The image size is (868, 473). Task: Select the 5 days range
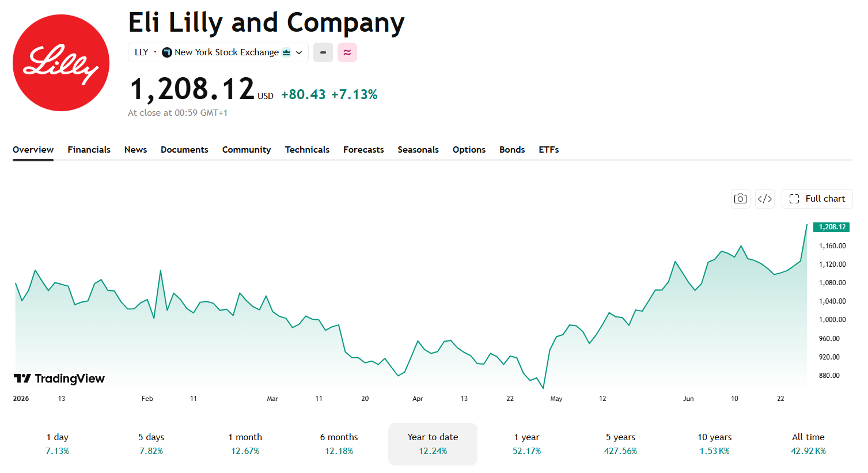(x=151, y=444)
